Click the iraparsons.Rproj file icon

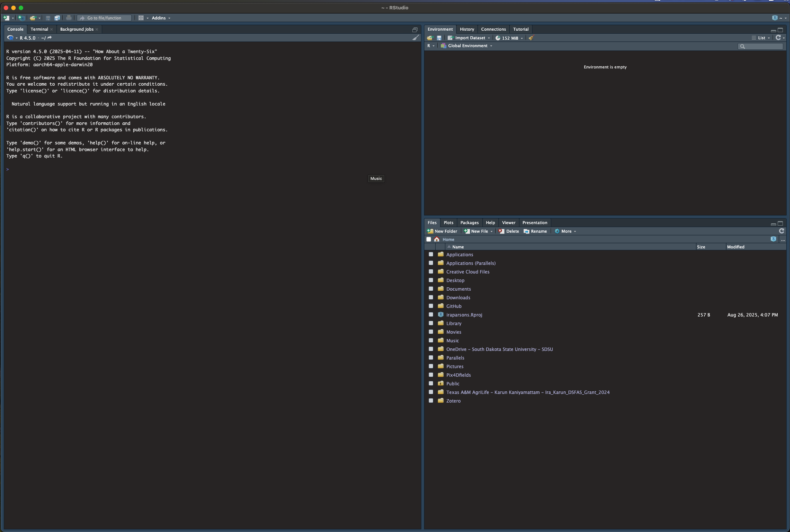pos(441,315)
